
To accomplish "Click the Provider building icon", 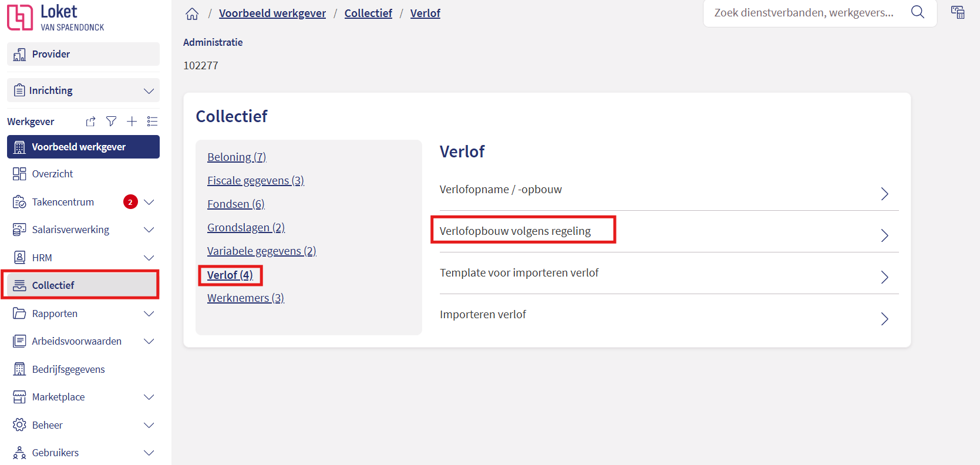I will click(x=19, y=54).
